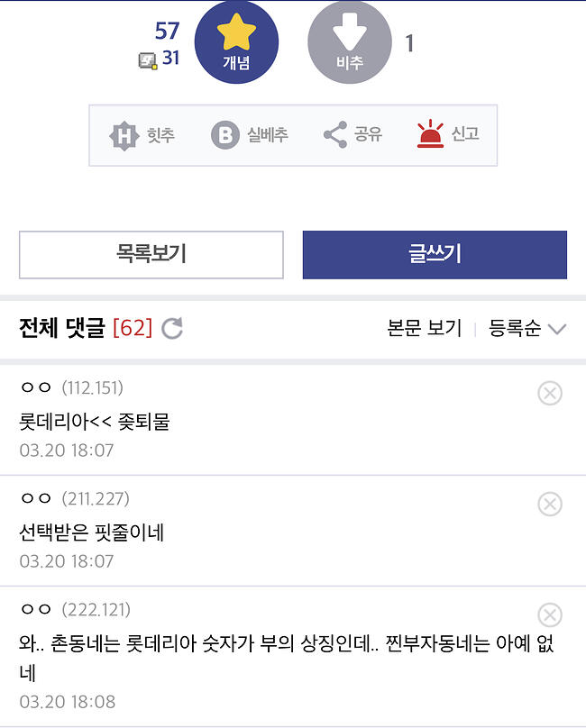
Task: Jump to the post body via 본문 보기
Action: [x=425, y=328]
